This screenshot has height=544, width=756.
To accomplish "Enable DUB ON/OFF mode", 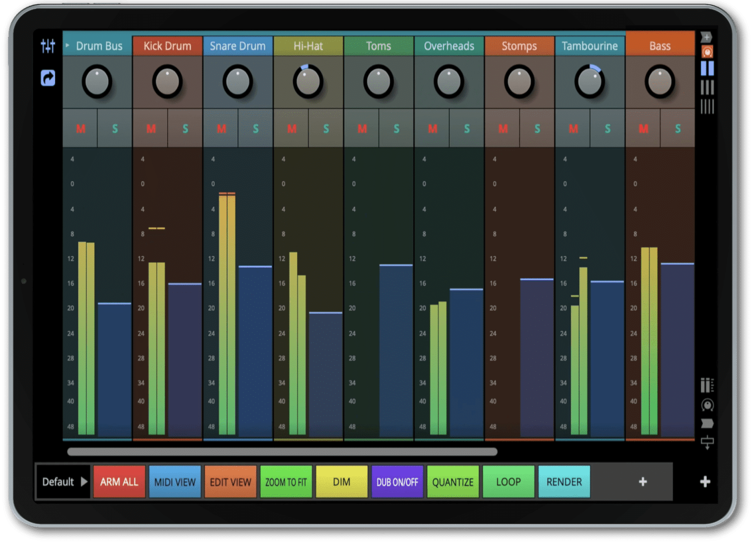I will point(397,482).
